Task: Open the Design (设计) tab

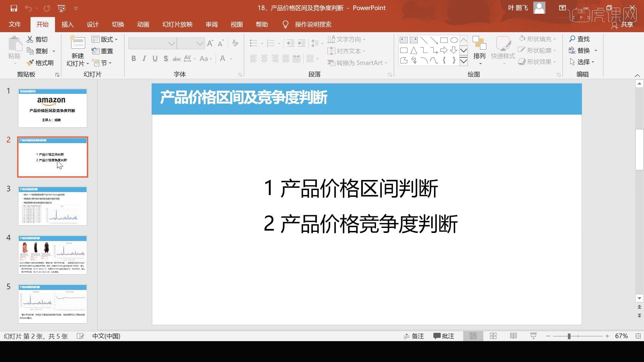Action: 93,24
